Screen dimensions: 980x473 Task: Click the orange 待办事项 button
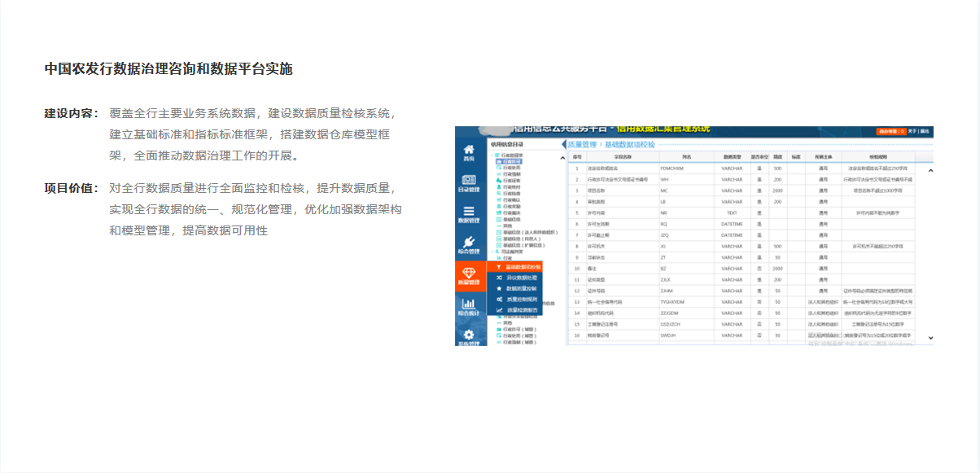pos(890,130)
